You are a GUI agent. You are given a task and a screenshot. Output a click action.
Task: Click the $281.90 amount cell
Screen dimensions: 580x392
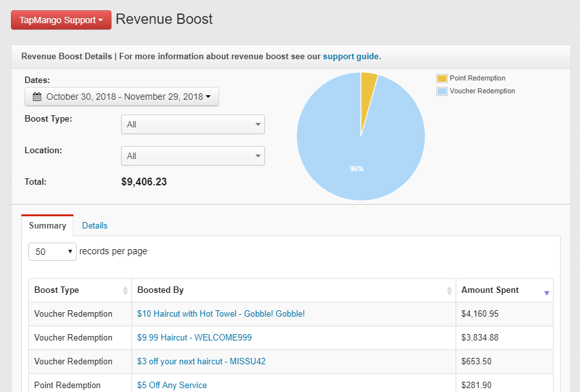tap(505, 383)
